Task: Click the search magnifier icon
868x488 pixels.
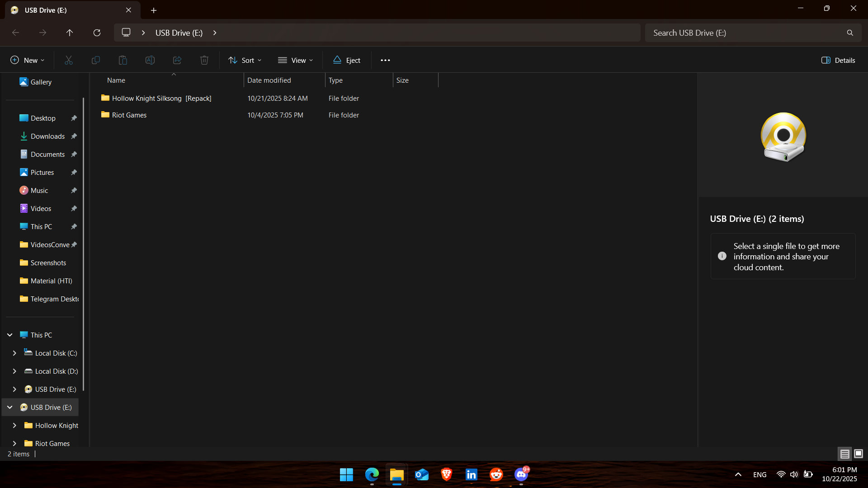Action: coord(850,33)
